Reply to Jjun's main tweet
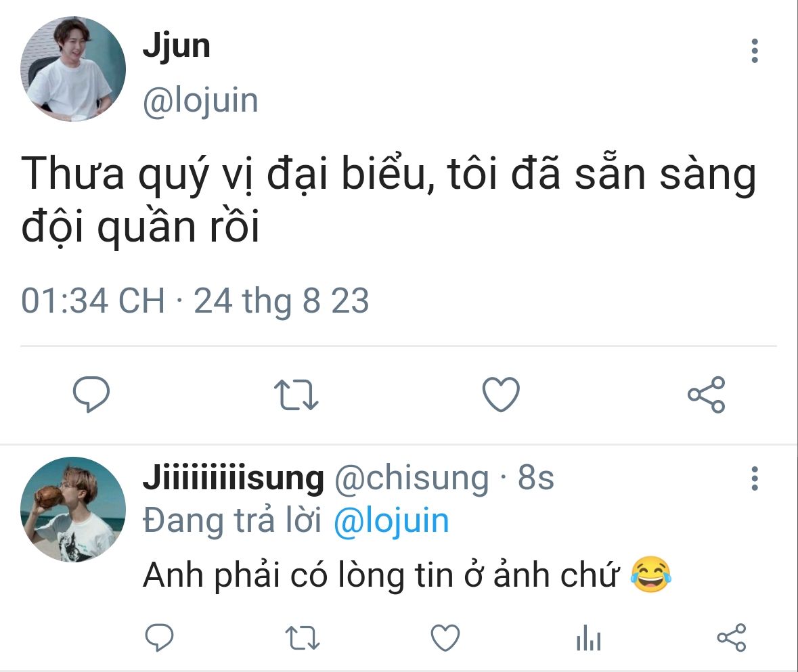The image size is (798, 672). coord(91,395)
